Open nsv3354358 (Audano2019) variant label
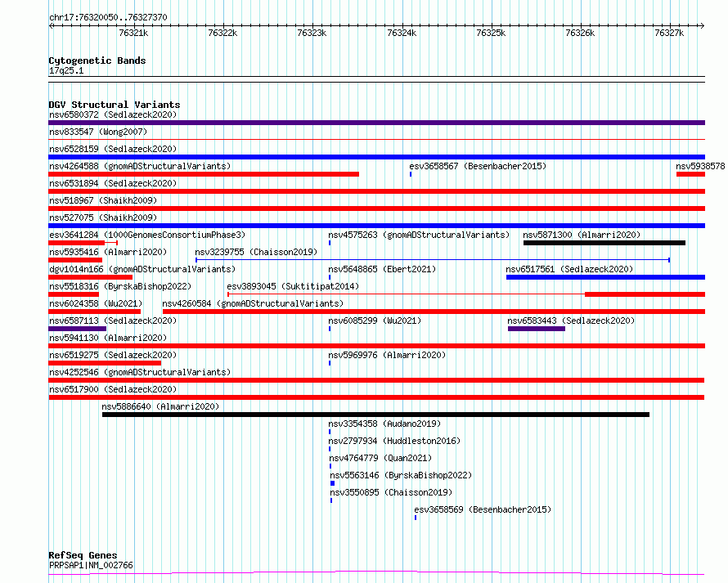Screen dimensions: 728x583 pos(384,424)
